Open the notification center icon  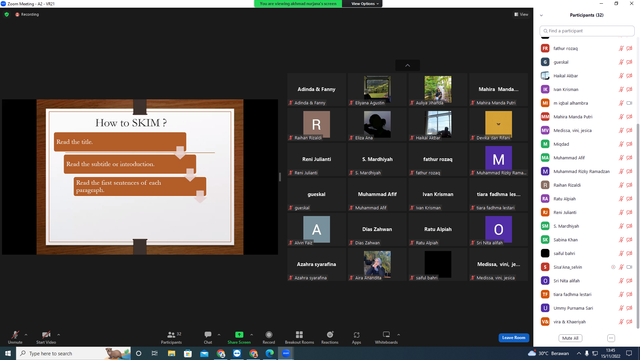click(x=629, y=353)
